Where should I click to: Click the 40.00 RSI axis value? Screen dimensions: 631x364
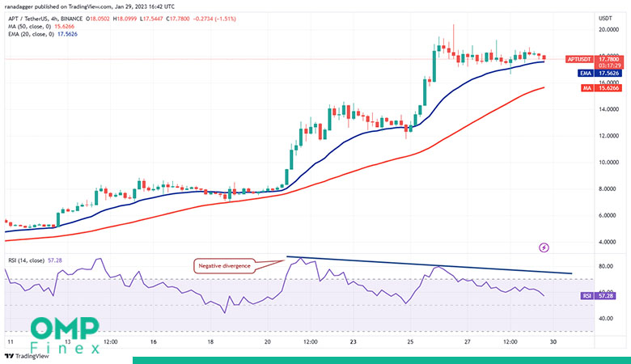(606, 318)
